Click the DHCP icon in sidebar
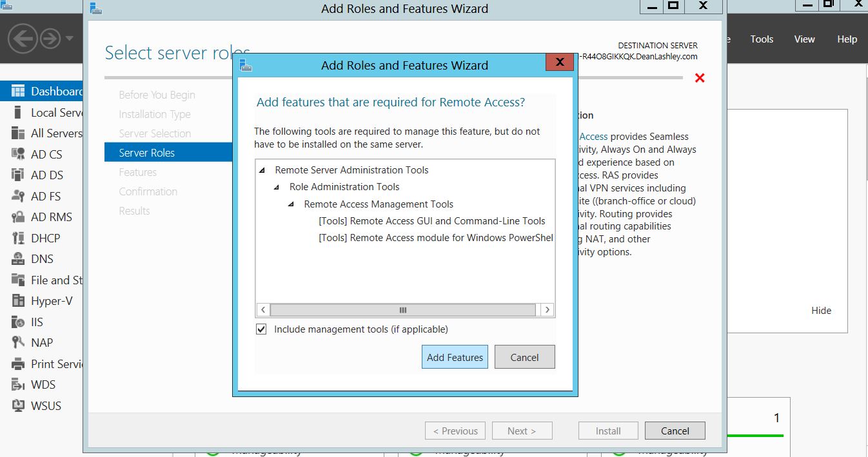This screenshot has width=868, height=457. point(18,238)
